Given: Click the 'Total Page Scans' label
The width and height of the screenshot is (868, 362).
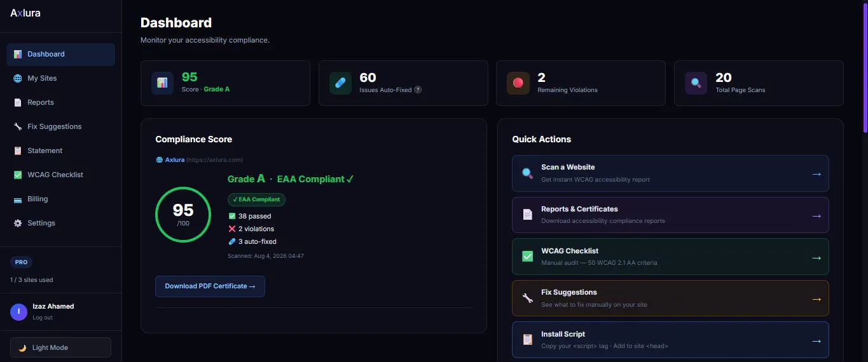Looking at the screenshot, I should click(740, 90).
